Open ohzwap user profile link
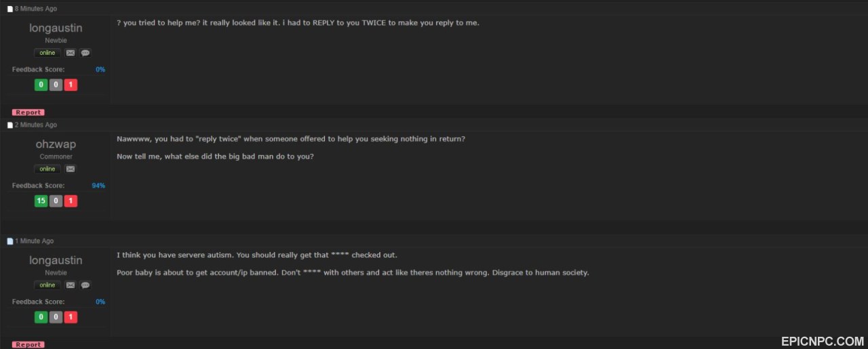The width and height of the screenshot is (868, 349). [x=56, y=144]
